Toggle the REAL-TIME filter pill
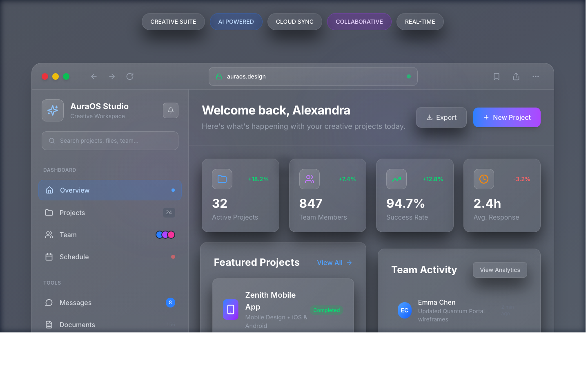This screenshot has height=368, width=588. click(x=420, y=21)
